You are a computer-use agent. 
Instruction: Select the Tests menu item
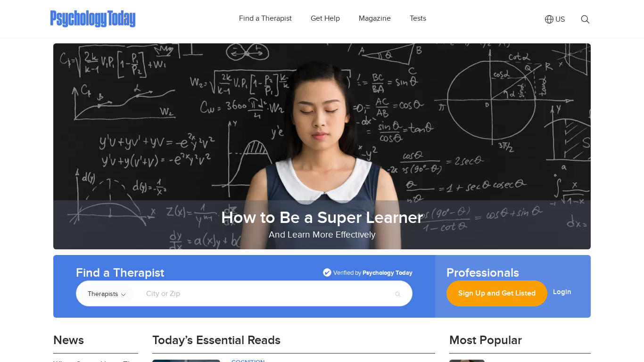[x=418, y=18]
